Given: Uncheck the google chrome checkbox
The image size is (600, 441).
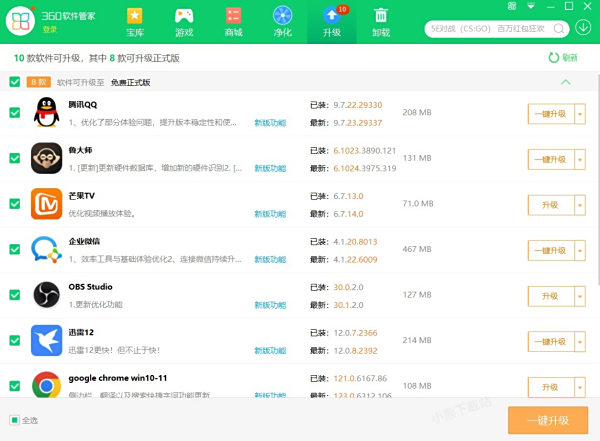Looking at the screenshot, I should click(x=15, y=386).
